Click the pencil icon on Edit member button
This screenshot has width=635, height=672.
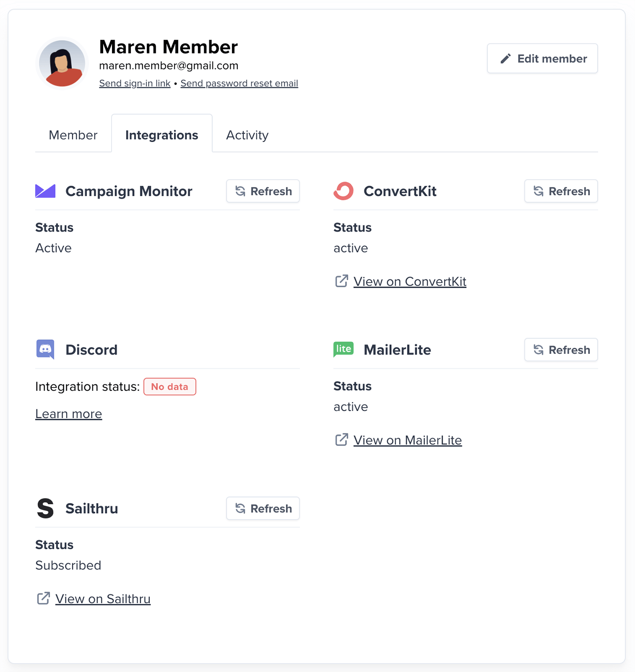(506, 58)
